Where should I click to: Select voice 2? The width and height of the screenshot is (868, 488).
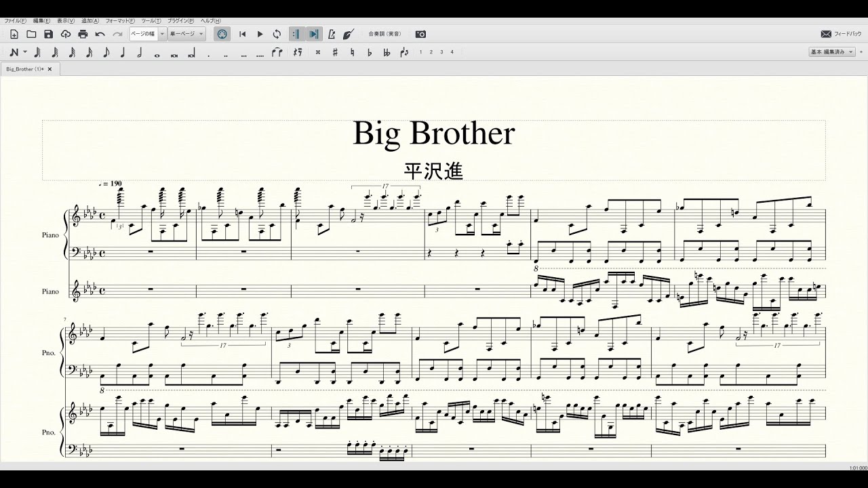click(x=431, y=52)
